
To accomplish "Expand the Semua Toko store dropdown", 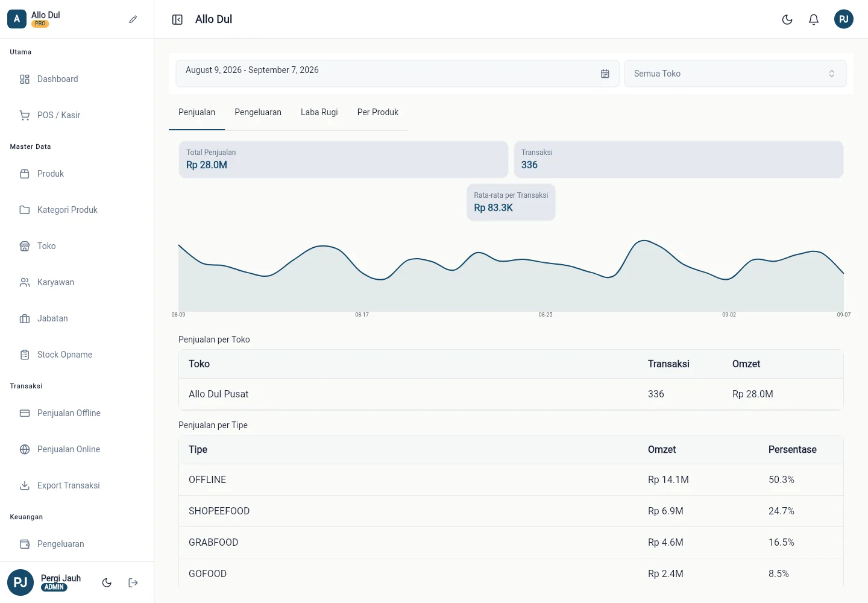I will click(735, 74).
